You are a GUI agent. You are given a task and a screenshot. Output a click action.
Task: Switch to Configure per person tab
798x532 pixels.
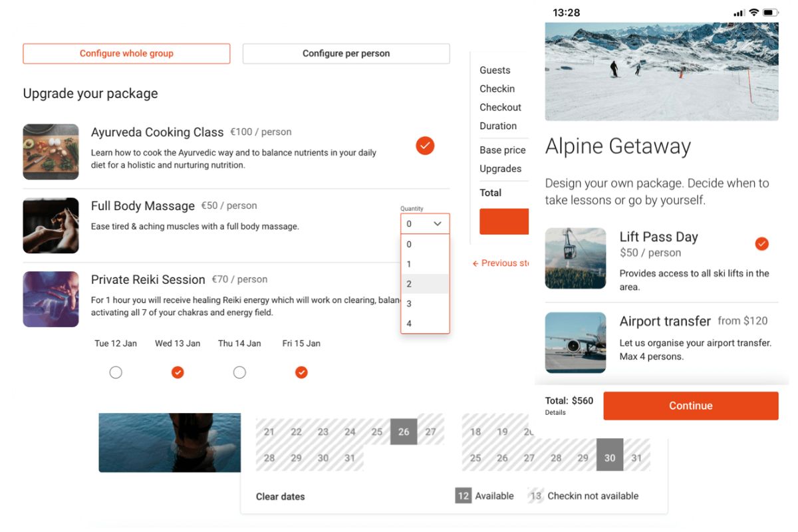click(346, 53)
